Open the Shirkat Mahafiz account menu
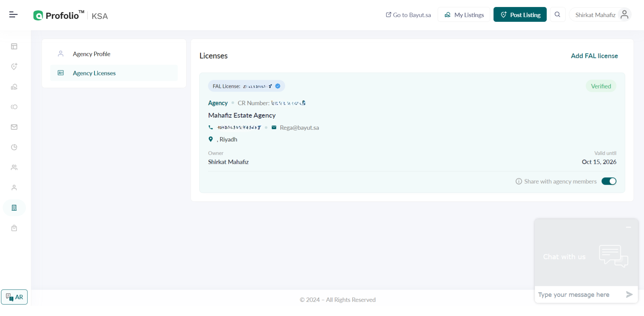644x316 pixels. [x=600, y=15]
